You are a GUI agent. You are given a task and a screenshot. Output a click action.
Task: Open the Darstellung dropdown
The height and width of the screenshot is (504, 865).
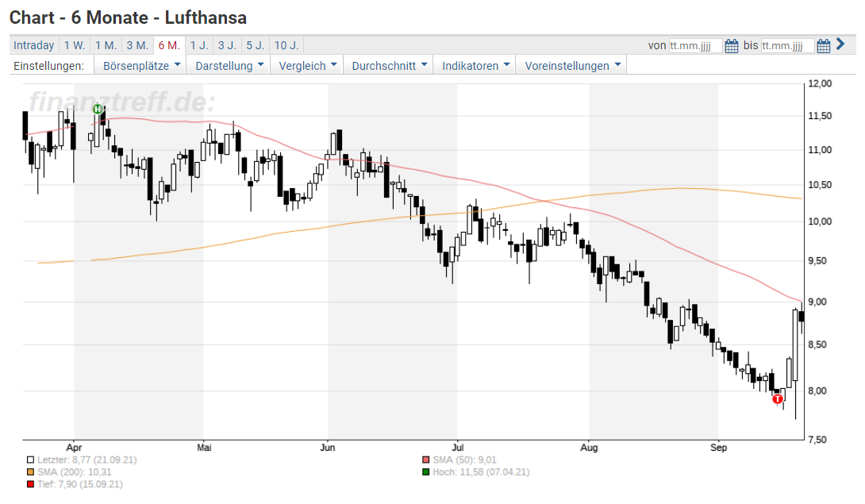pyautogui.click(x=229, y=66)
